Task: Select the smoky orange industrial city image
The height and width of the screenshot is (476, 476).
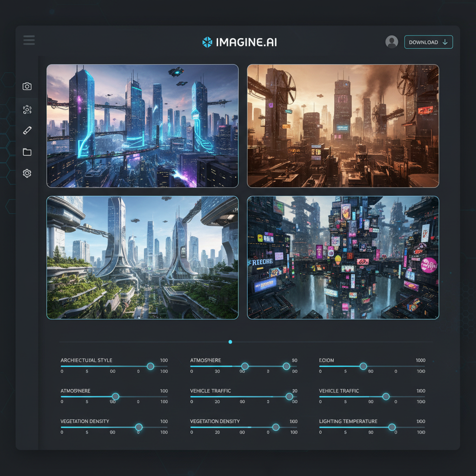Action: pos(343,126)
